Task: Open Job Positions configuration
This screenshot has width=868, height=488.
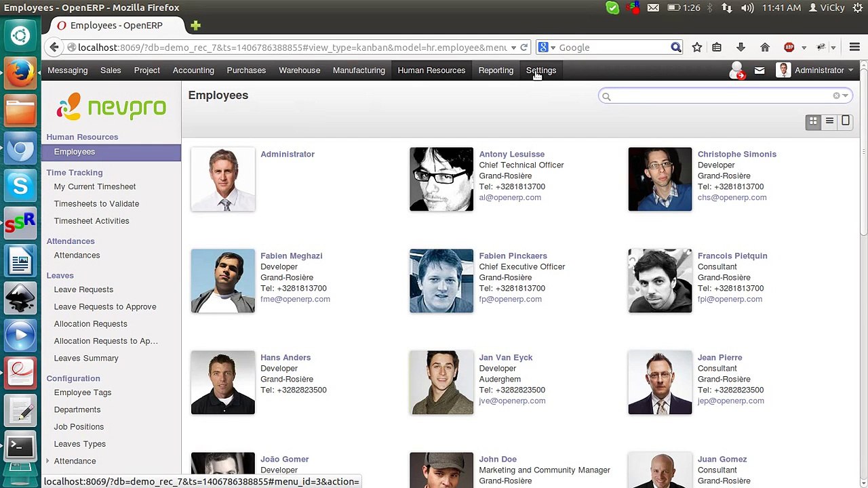Action: click(x=79, y=427)
